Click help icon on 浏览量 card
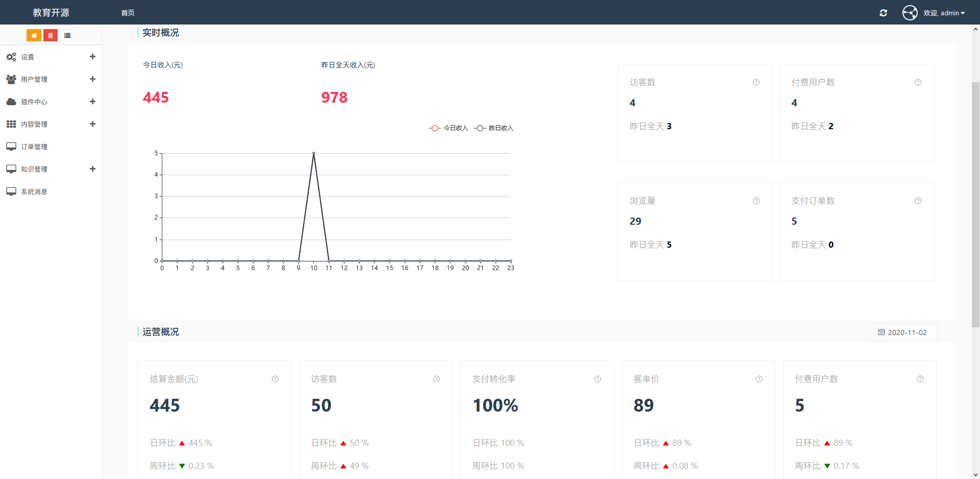 tap(756, 201)
